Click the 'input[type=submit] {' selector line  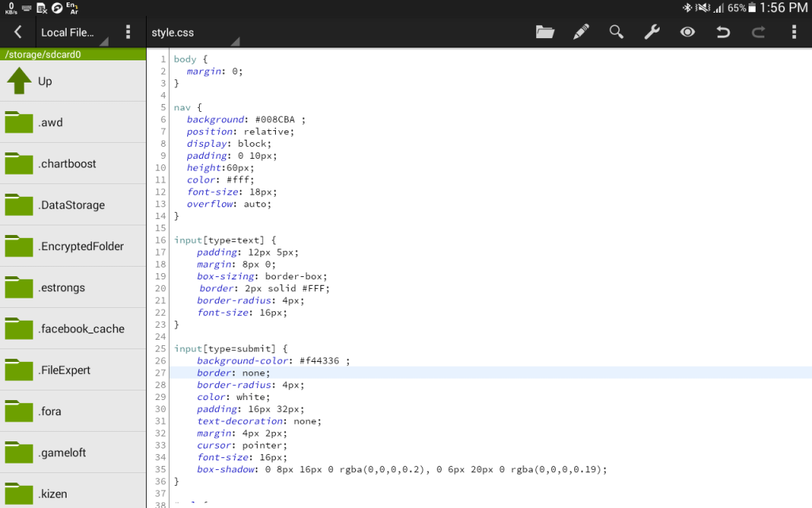click(x=231, y=349)
